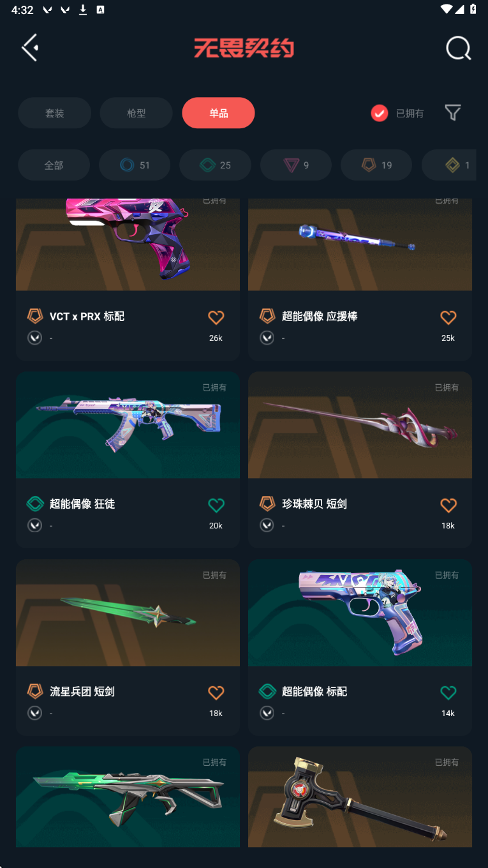The image size is (488, 868).
Task: Open the filter funnel icon
Action: click(x=452, y=113)
